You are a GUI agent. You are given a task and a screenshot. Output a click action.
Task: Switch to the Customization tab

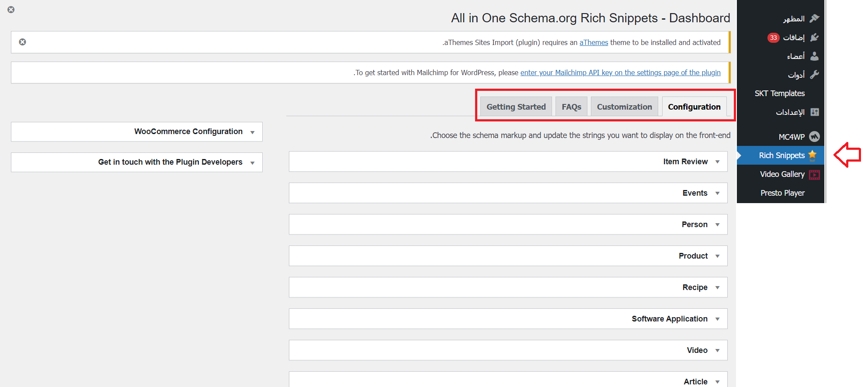pyautogui.click(x=624, y=107)
